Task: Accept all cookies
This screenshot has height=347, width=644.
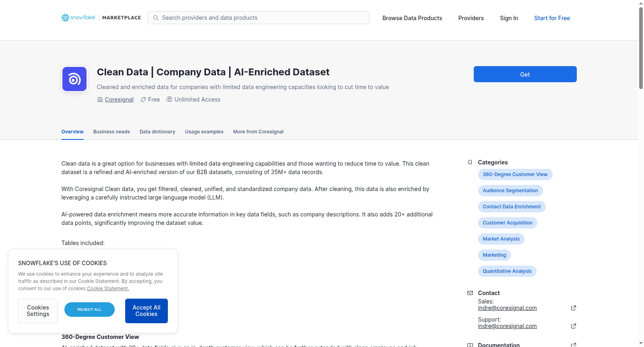Action: pyautogui.click(x=147, y=311)
